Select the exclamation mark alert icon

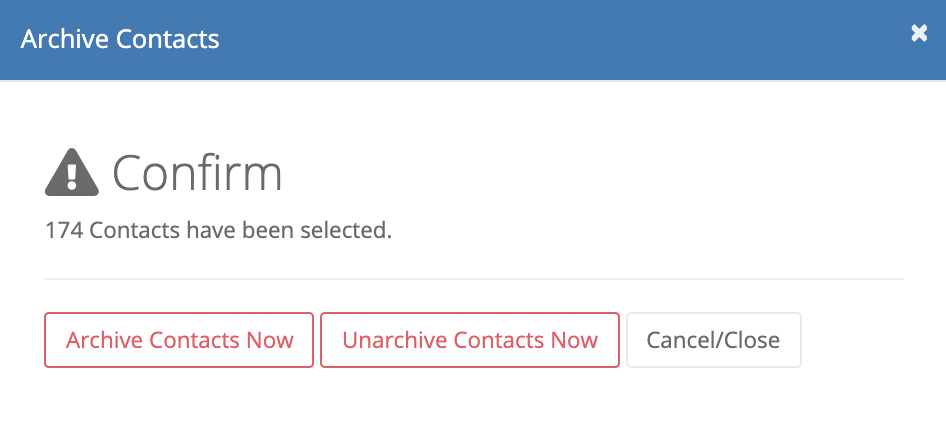pyautogui.click(x=72, y=173)
